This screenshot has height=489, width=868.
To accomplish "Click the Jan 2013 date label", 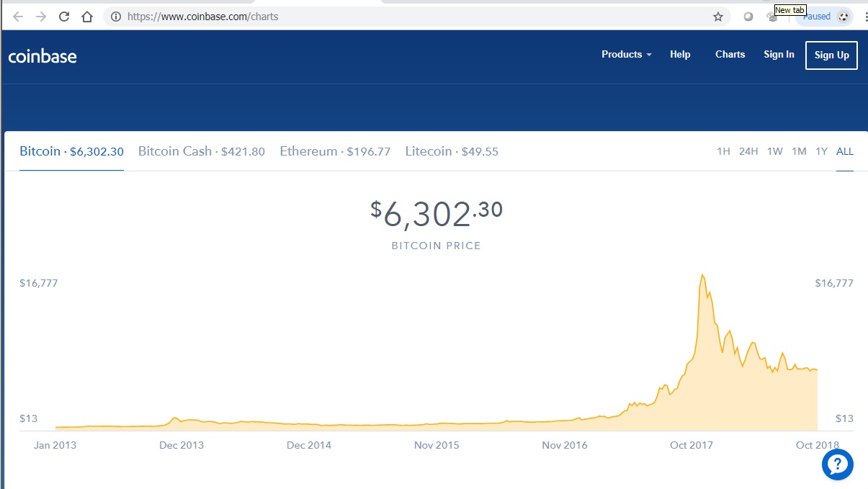I will click(55, 445).
